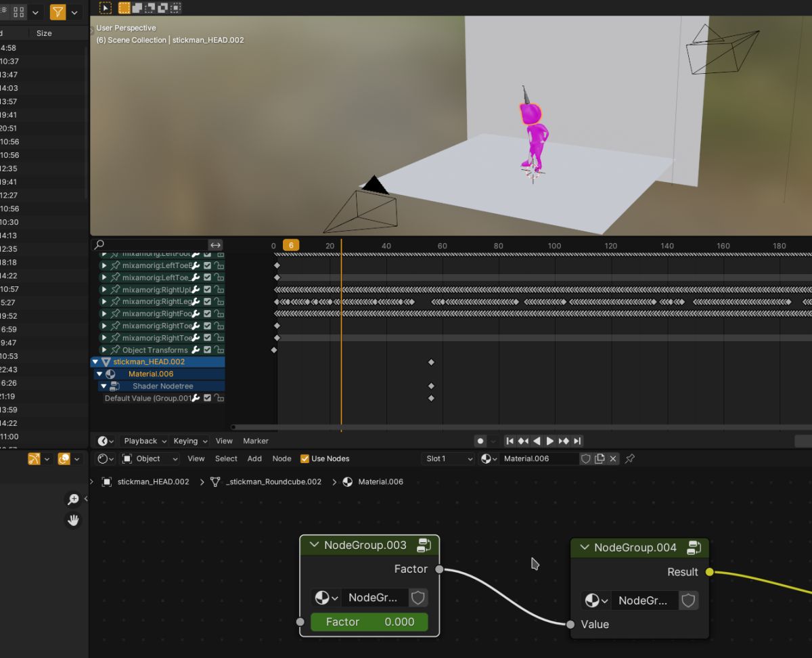Screen dimensions: 812x658
Task: Play animation in reverse
Action: [537, 441]
